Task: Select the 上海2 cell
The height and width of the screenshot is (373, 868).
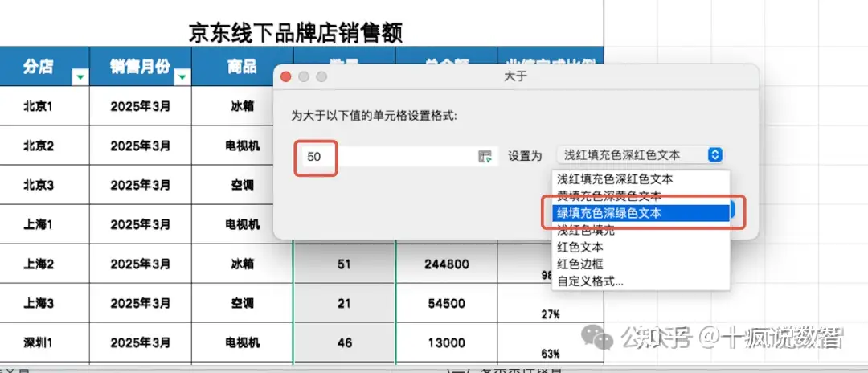Action: click(38, 264)
